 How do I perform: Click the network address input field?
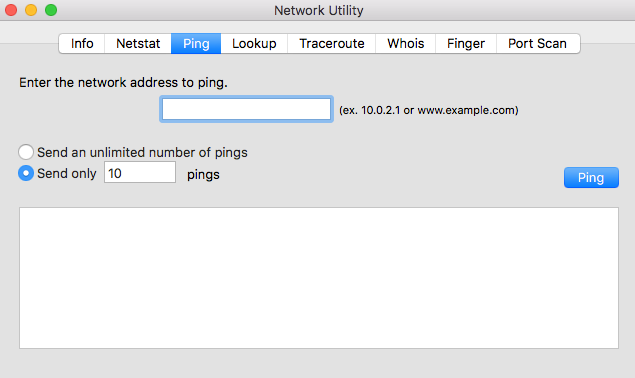pyautogui.click(x=247, y=109)
